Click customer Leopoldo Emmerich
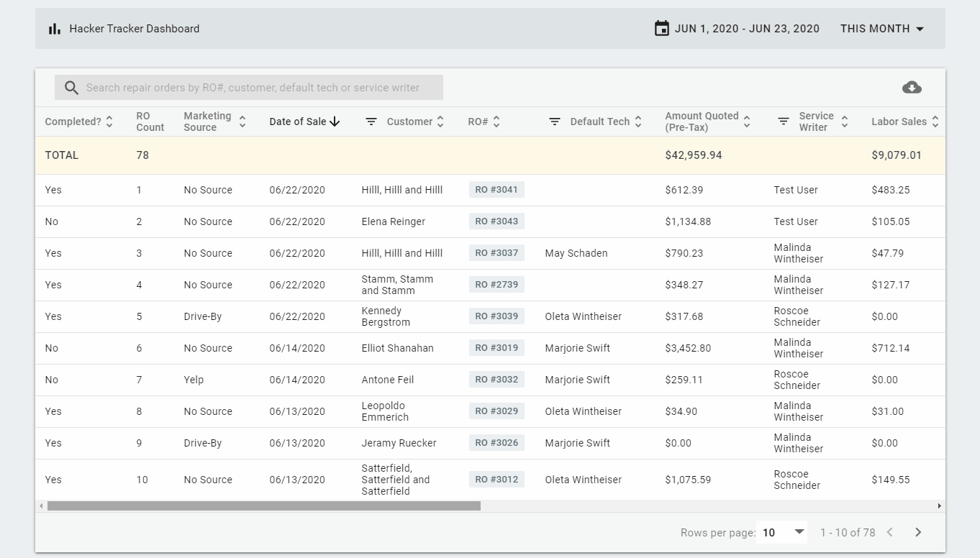 (385, 411)
